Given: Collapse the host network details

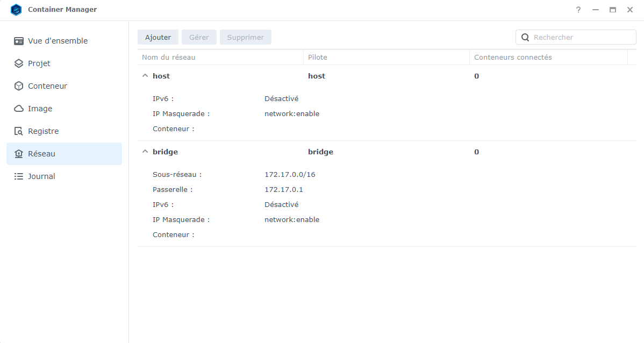Looking at the screenshot, I should pyautogui.click(x=145, y=75).
